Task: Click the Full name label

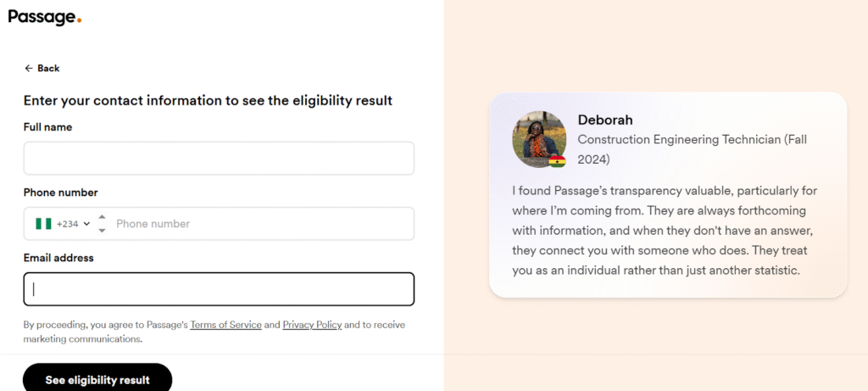Action: pos(47,127)
